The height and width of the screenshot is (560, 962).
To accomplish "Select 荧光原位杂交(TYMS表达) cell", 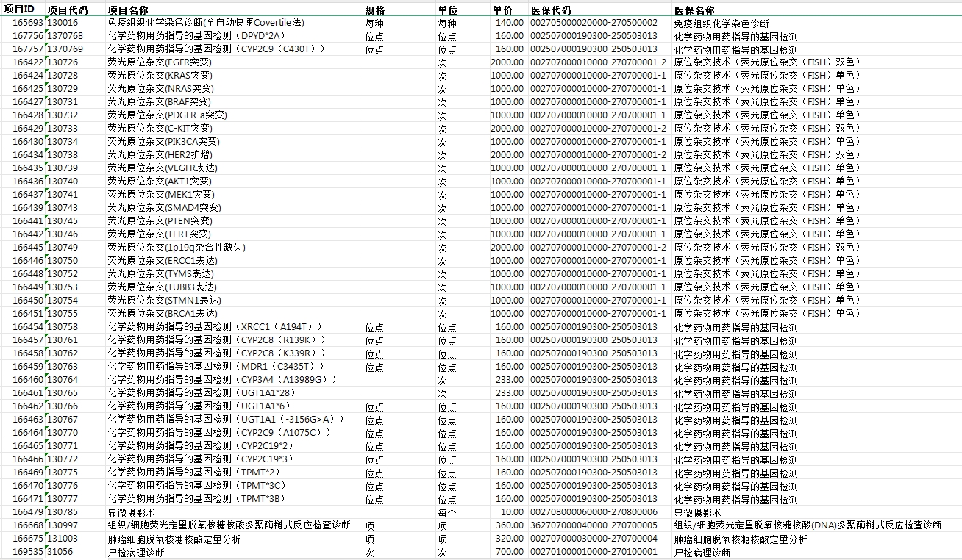I will (x=160, y=274).
